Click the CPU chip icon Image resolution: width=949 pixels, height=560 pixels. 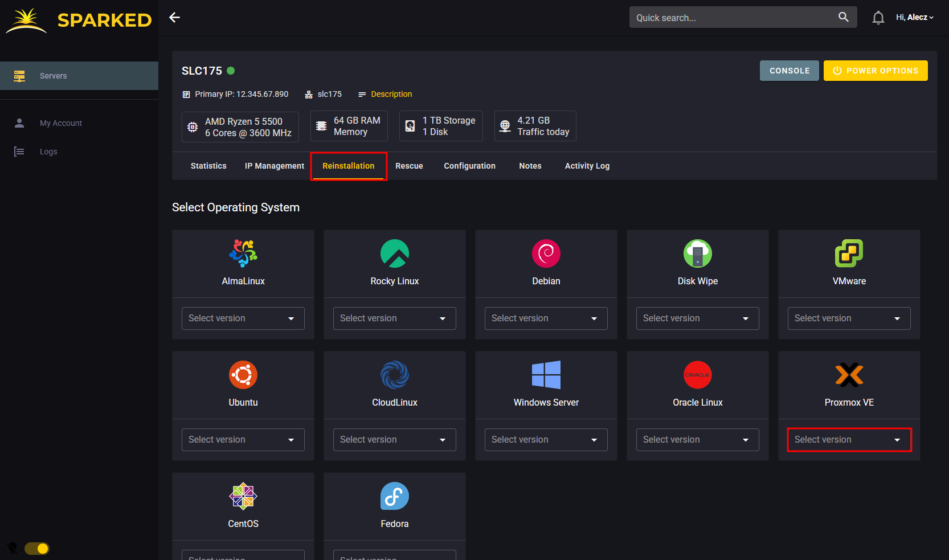coord(193,127)
